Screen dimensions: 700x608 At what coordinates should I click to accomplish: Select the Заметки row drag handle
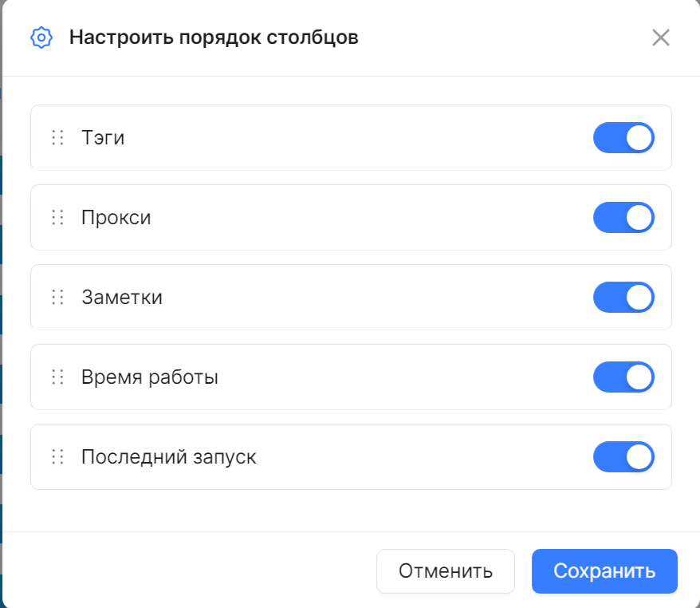click(57, 297)
